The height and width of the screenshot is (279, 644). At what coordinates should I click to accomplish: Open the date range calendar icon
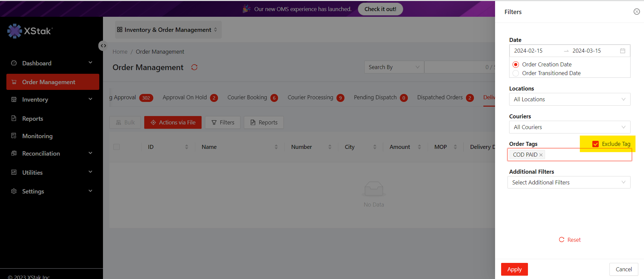pyautogui.click(x=623, y=51)
